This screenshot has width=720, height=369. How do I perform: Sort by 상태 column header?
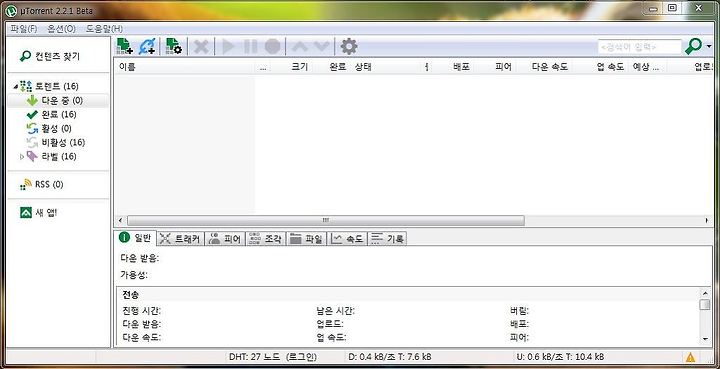click(387, 67)
